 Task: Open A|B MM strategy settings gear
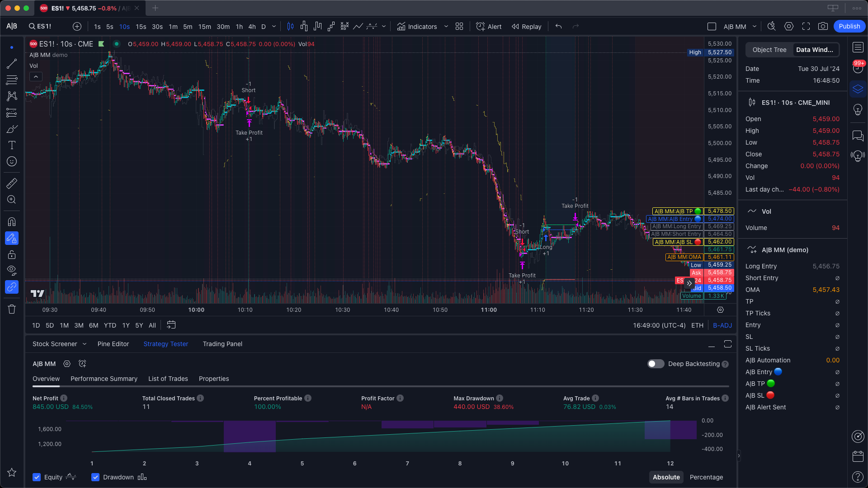67,364
